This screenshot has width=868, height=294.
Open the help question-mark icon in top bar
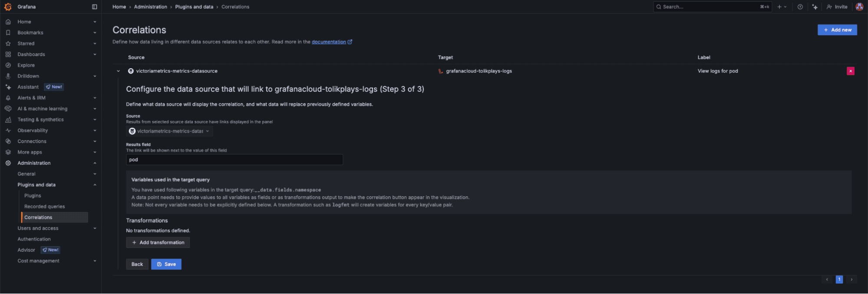click(x=800, y=7)
